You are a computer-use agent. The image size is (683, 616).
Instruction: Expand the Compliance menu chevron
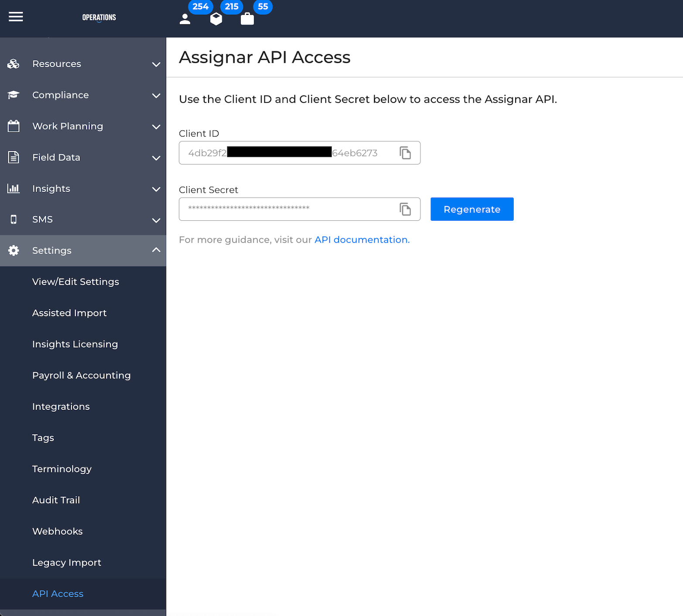[156, 96]
